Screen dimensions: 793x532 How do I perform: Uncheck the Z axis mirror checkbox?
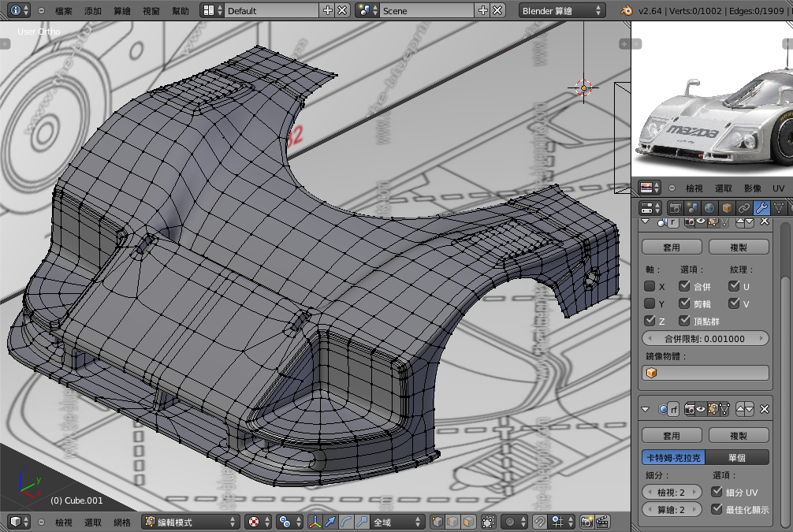tap(650, 321)
